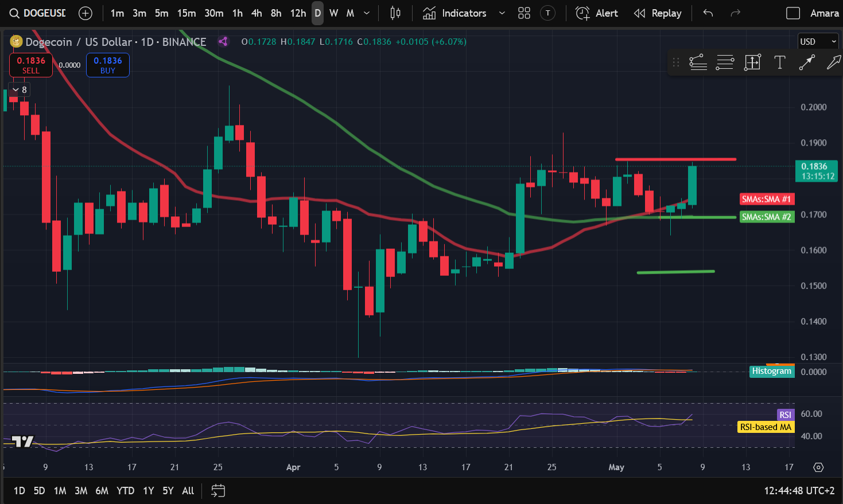The height and width of the screenshot is (504, 843).
Task: Open the indicator templates grid icon
Action: pyautogui.click(x=524, y=13)
